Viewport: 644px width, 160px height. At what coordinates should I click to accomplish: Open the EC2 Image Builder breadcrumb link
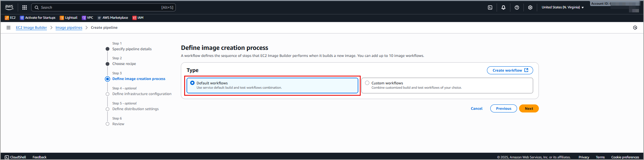tap(31, 27)
